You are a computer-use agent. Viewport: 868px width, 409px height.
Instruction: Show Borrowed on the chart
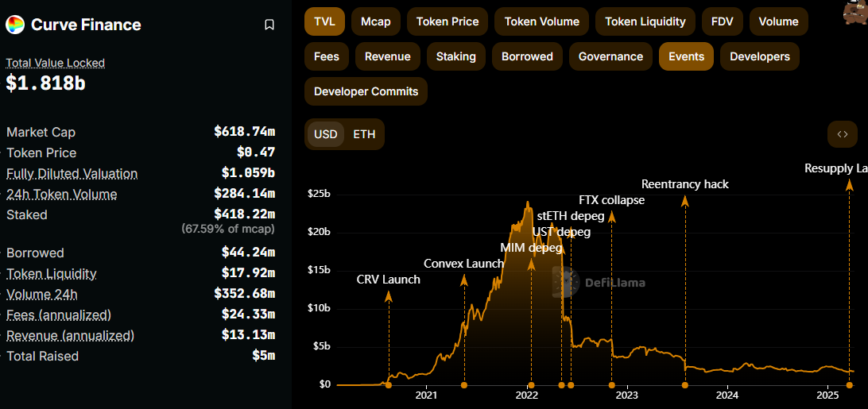(527, 56)
